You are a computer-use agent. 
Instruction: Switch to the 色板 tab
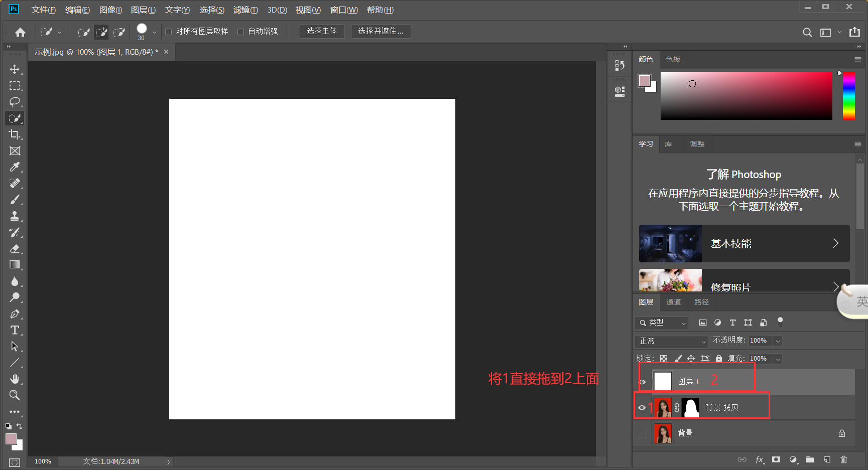click(673, 60)
